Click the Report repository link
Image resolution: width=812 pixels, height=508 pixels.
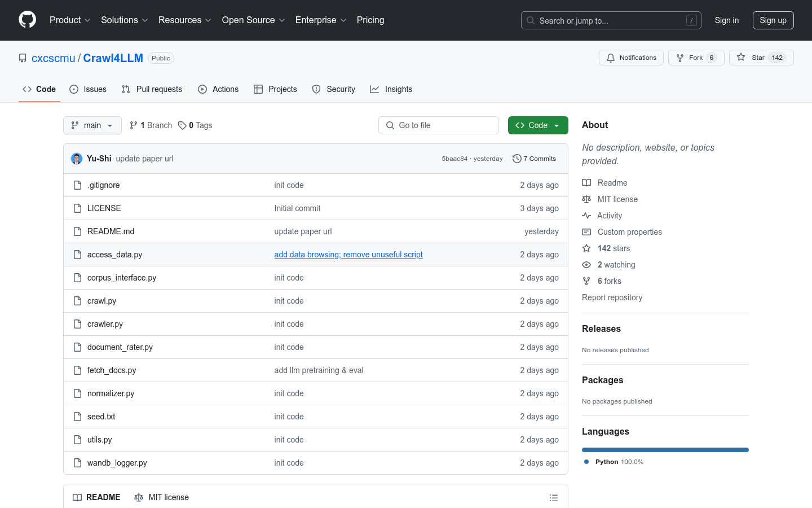point(612,297)
